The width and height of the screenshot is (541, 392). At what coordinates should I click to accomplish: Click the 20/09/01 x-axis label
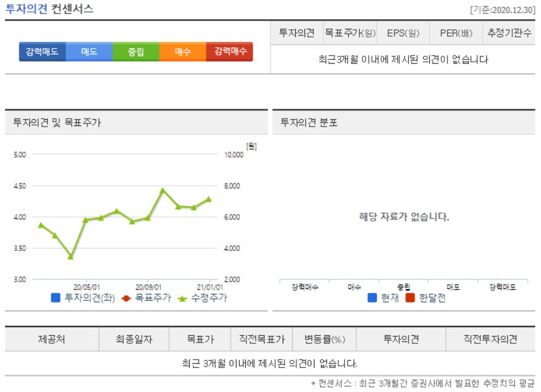click(149, 287)
